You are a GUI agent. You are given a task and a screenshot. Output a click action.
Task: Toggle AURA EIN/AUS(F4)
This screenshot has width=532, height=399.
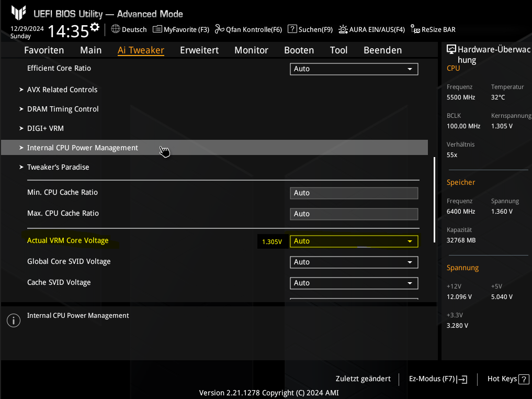[371, 29]
